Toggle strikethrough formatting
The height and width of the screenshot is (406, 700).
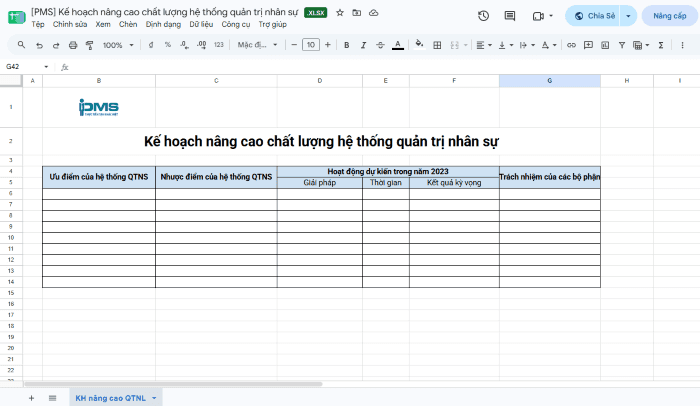380,45
